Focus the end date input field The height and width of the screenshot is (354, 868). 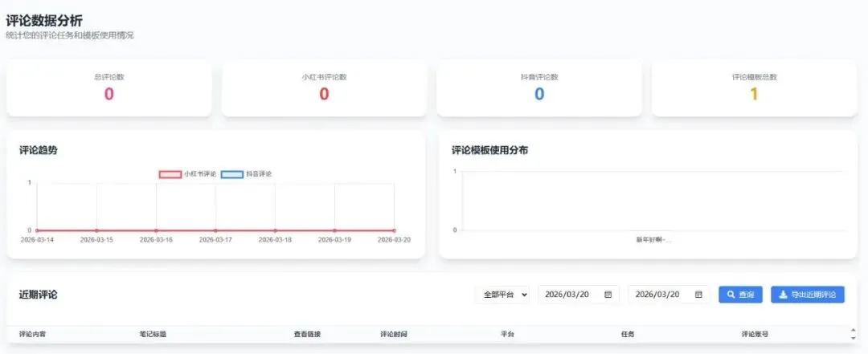[x=669, y=295]
